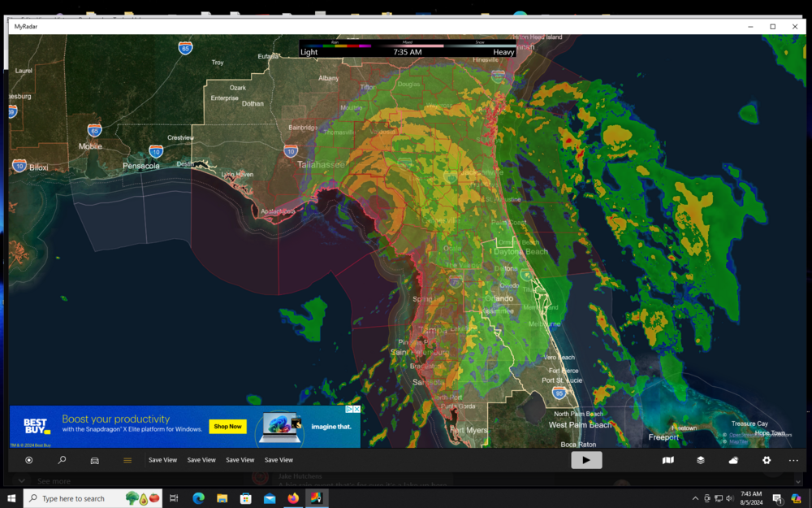Viewport: 812px width, 508px height.
Task: Open the stacked layers icon
Action: [x=701, y=460]
